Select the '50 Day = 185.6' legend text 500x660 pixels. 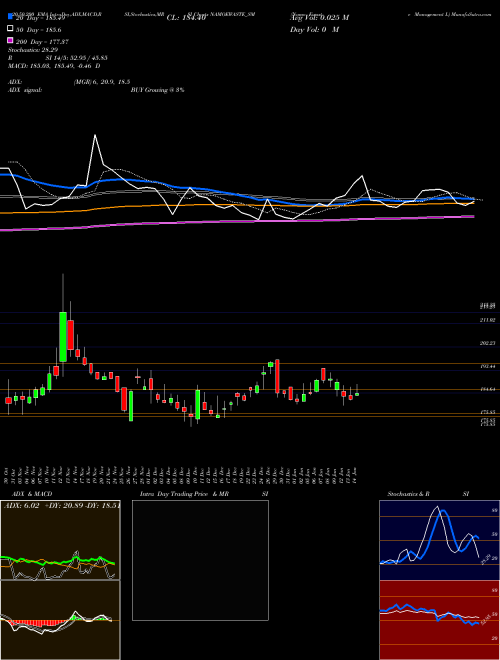[38, 30]
